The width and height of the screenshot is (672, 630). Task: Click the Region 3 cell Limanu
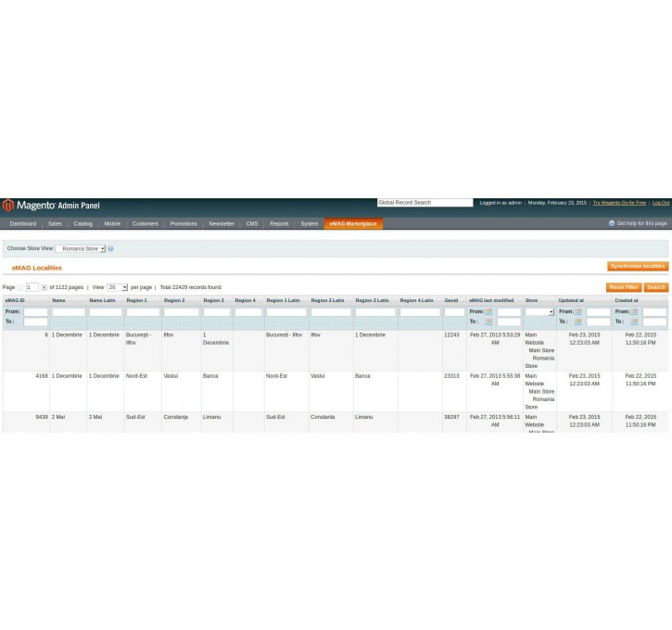(x=211, y=417)
